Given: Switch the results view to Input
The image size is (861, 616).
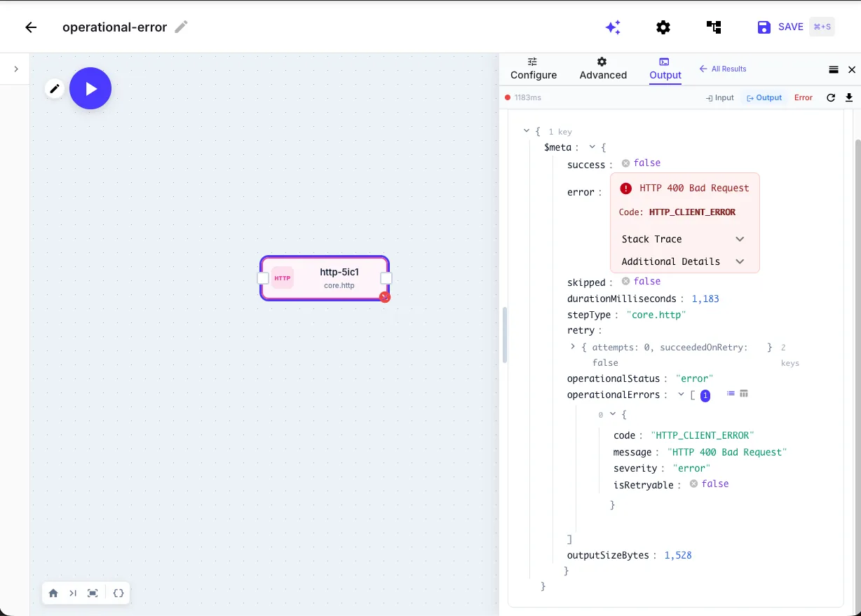Looking at the screenshot, I should click(719, 97).
